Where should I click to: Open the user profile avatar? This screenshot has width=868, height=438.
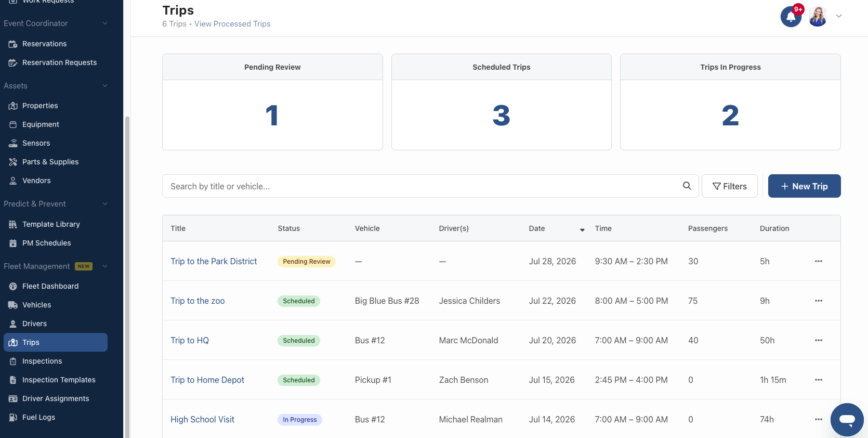[x=818, y=16]
